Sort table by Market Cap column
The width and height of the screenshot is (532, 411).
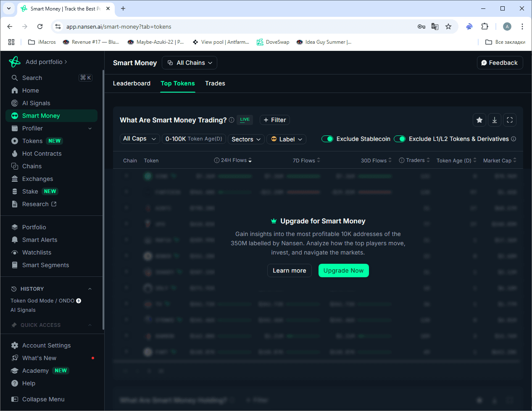(x=500, y=160)
